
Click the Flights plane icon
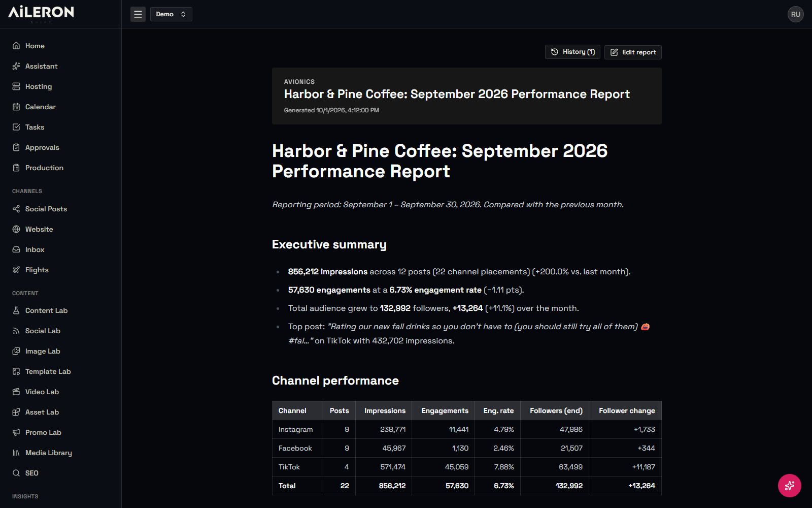(x=16, y=270)
